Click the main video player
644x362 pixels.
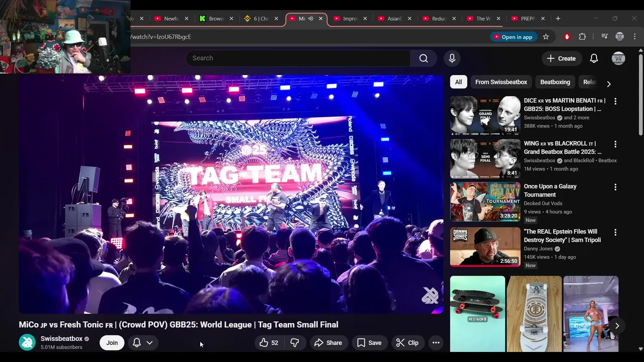point(231,194)
